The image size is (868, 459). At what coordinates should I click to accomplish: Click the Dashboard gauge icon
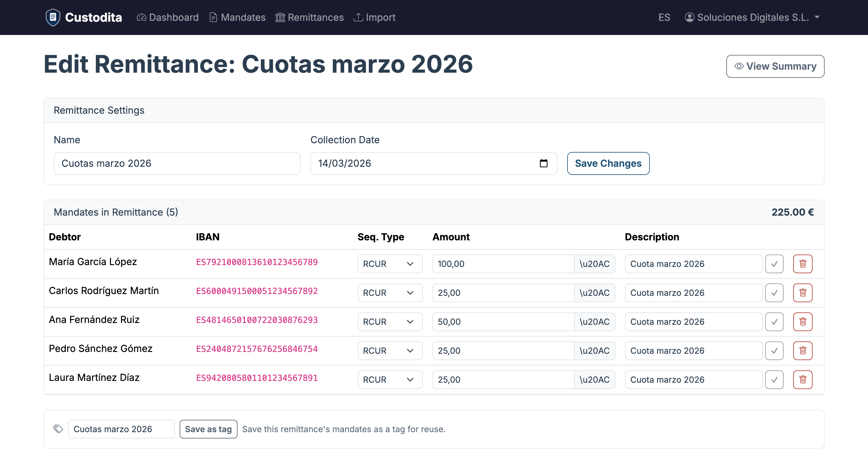[x=142, y=17]
